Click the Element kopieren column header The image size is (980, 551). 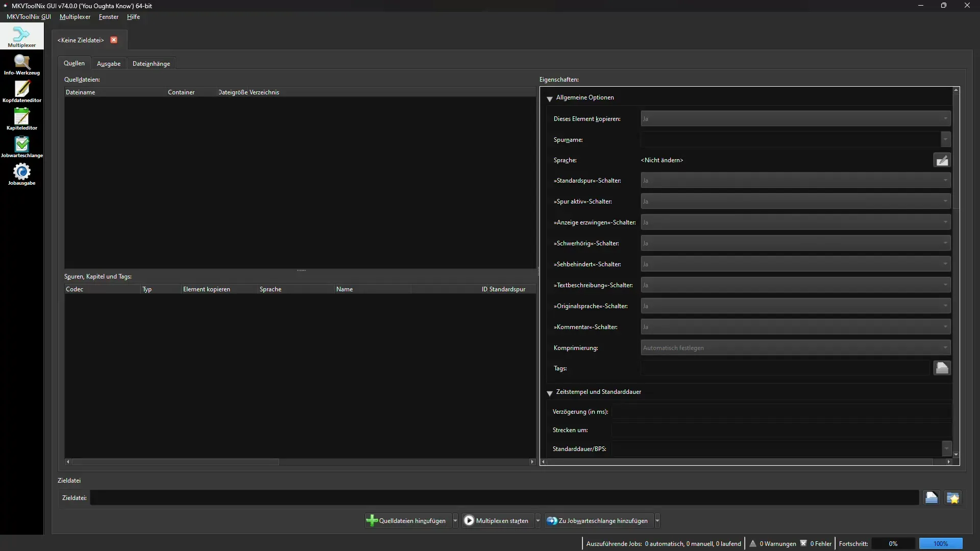click(x=219, y=289)
